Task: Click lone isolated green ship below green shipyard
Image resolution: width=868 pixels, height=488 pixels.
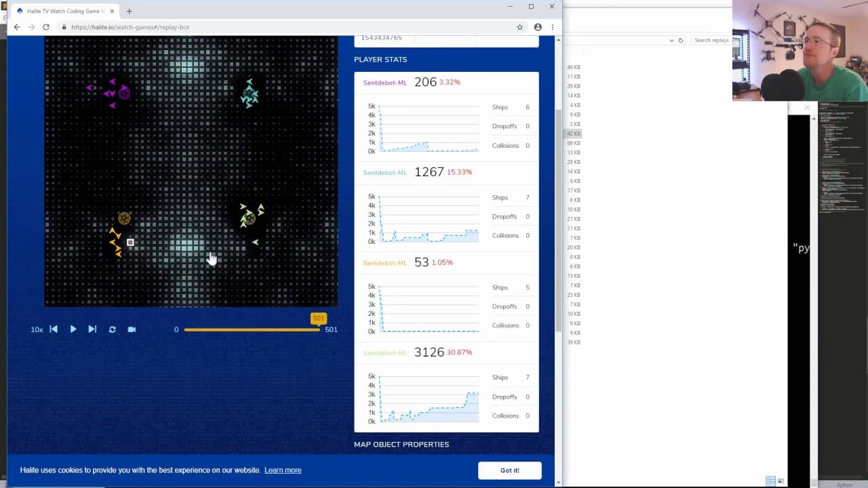Action: [256, 242]
